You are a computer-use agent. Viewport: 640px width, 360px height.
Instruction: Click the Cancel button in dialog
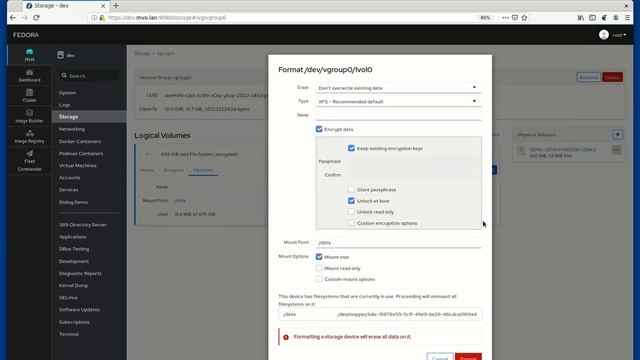coord(440,357)
